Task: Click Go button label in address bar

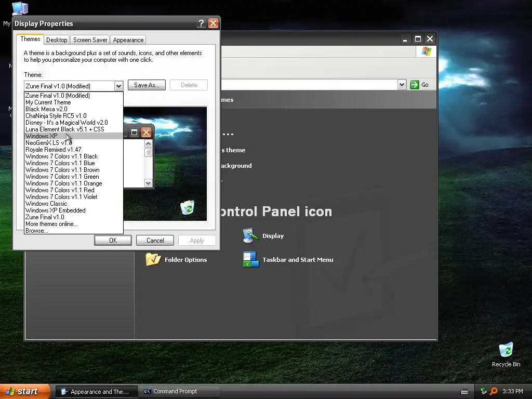Action: point(425,85)
